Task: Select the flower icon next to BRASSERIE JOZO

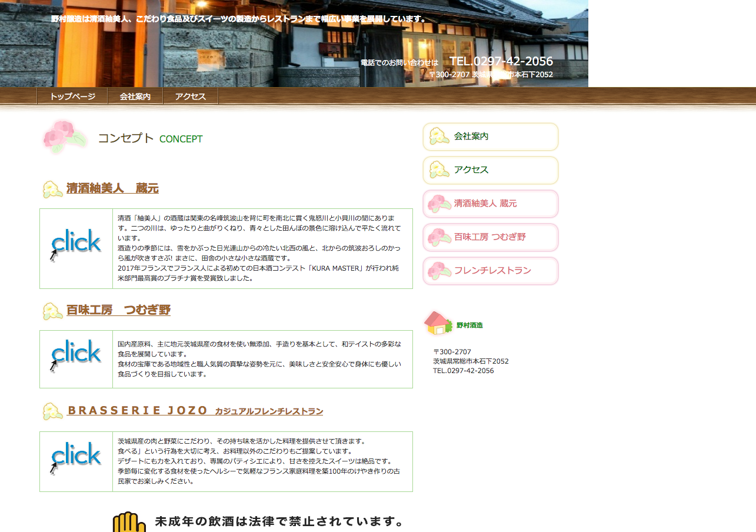Action: click(x=52, y=410)
